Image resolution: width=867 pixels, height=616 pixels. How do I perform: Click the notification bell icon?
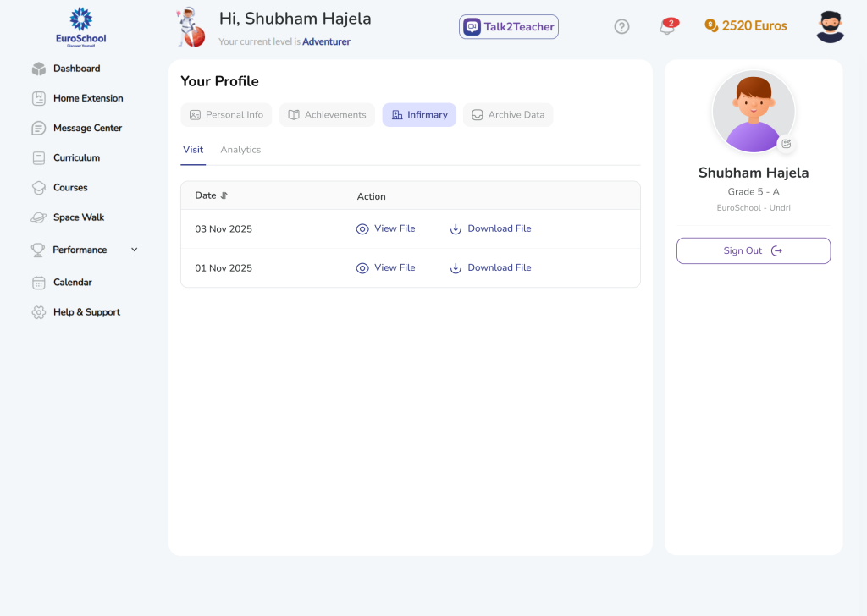pos(667,27)
